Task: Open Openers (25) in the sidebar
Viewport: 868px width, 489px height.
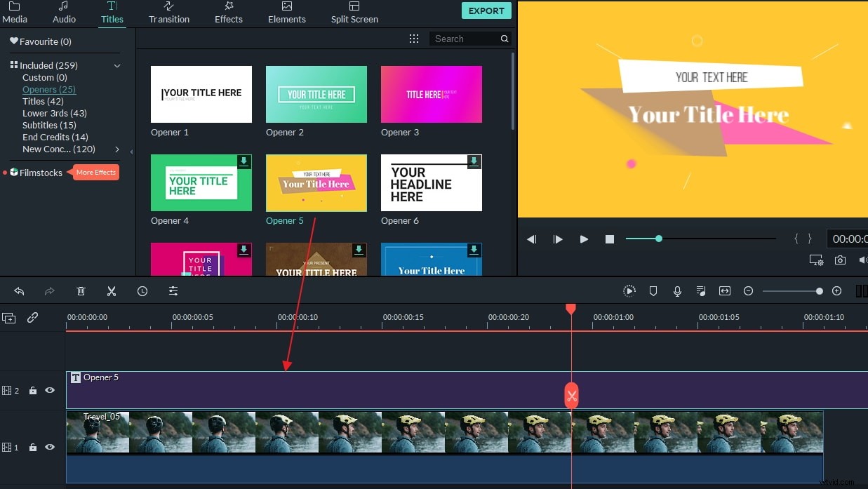Action: (48, 89)
